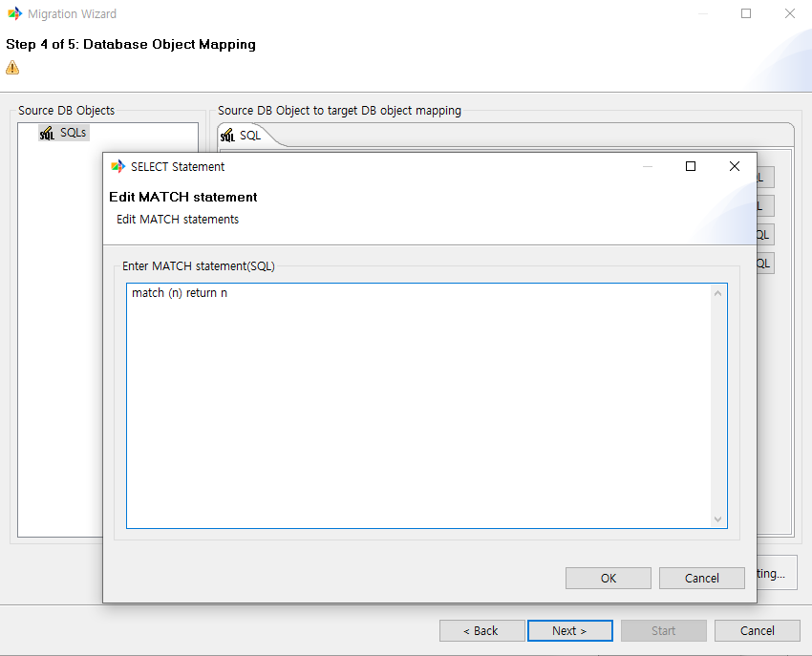Minimize the SELECT Statement dialog

pyautogui.click(x=648, y=166)
